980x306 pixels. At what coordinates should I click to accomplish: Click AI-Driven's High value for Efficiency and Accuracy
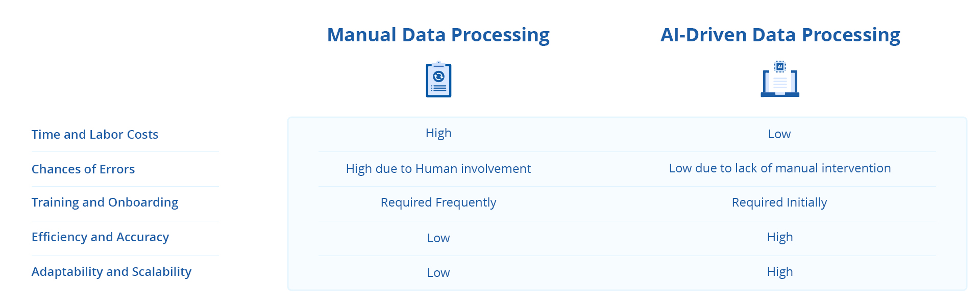[x=780, y=237]
